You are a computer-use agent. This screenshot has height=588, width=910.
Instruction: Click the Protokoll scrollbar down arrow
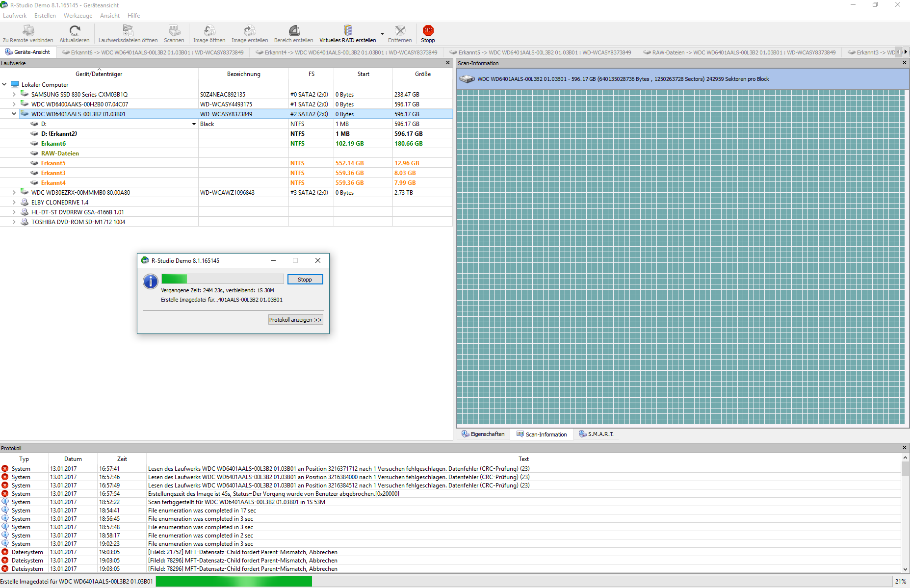[x=905, y=569]
